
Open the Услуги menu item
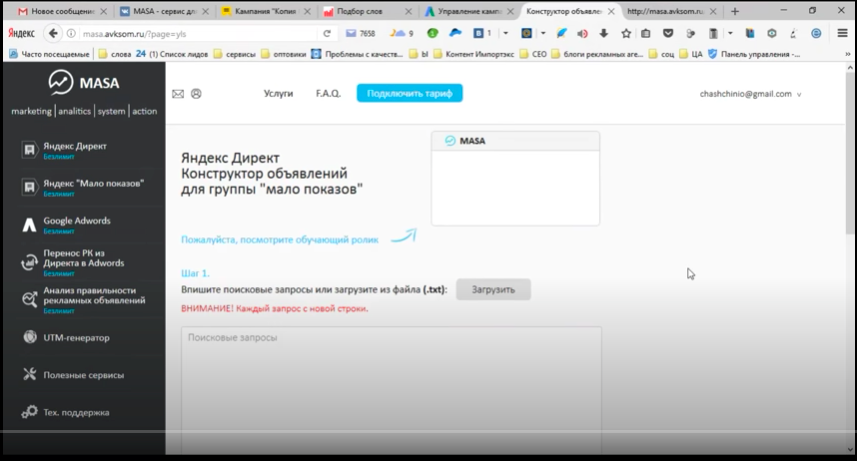tap(278, 94)
